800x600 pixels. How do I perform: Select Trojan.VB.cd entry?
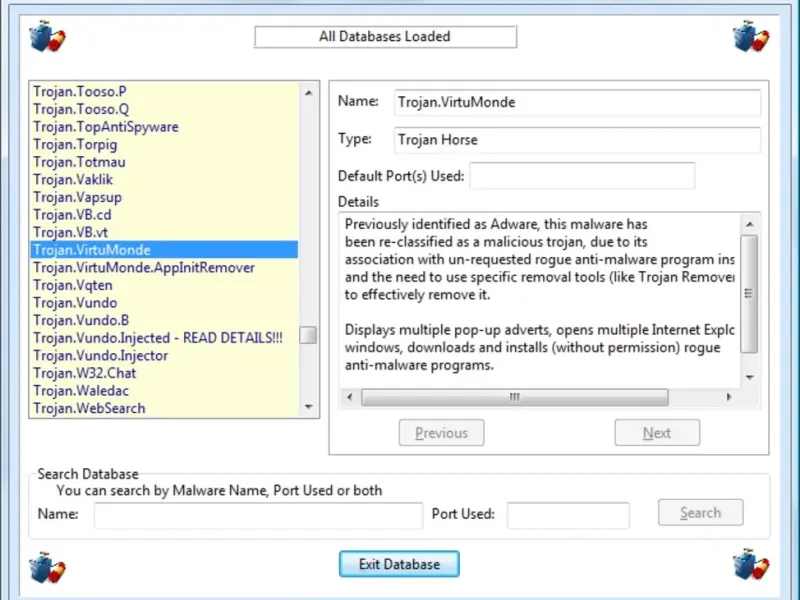[164, 215]
